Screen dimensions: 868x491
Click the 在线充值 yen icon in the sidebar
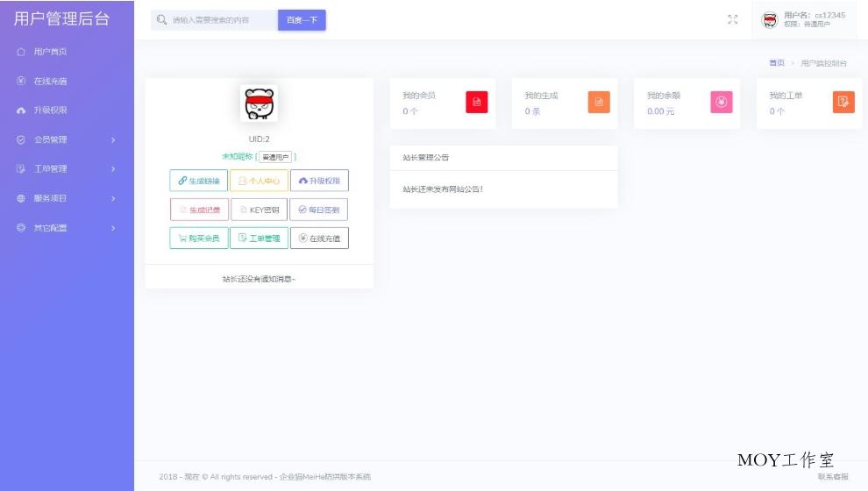[21, 81]
